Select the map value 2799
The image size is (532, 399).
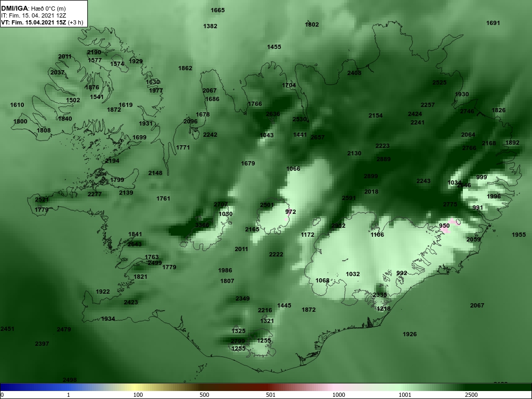237,341
